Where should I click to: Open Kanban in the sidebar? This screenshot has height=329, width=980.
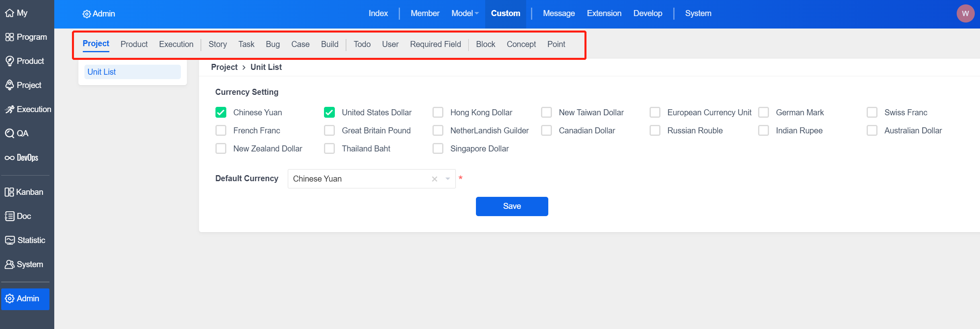click(x=9, y=192)
